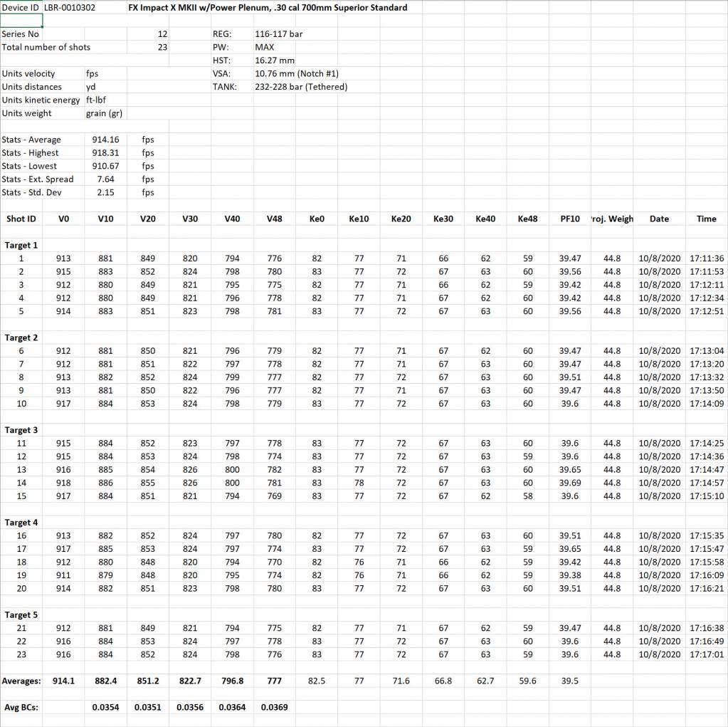Select the VSA value '10.76 mm (Notch #1)'

coord(297,73)
